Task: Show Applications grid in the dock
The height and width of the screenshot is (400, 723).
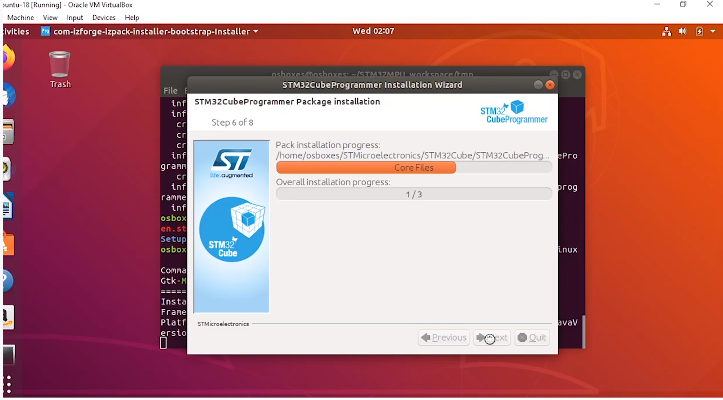Action: [7, 384]
